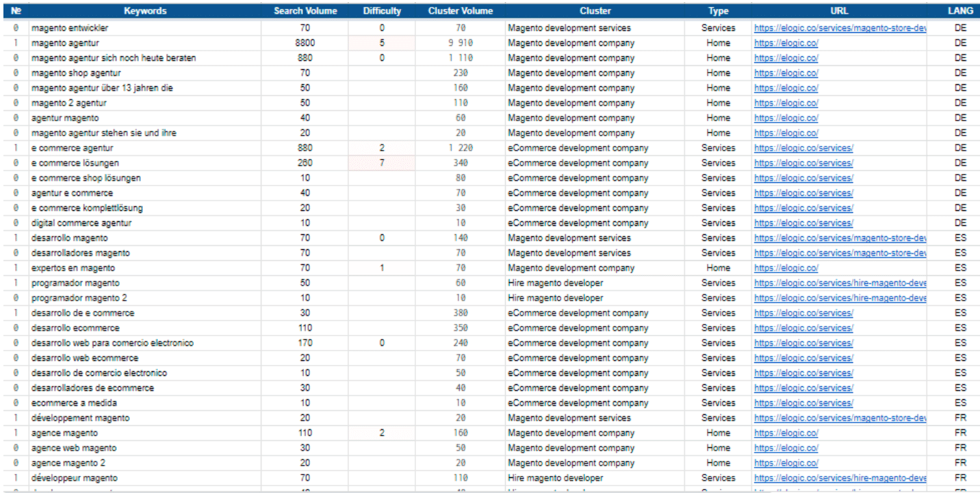Open the link in the 'développeur magento' row
Image resolution: width=980 pixels, height=493 pixels.
(x=840, y=478)
